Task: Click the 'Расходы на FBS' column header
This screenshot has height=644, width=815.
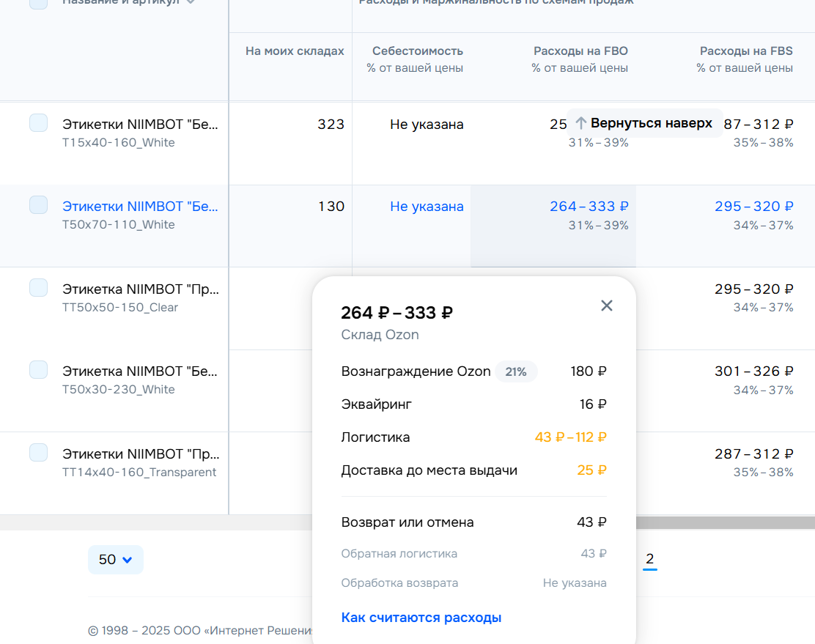Action: 746,51
